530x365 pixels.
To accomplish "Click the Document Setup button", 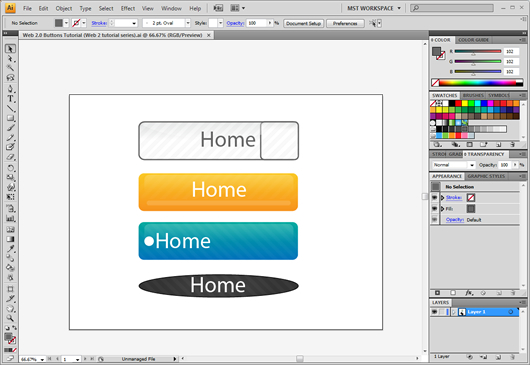I will [303, 23].
